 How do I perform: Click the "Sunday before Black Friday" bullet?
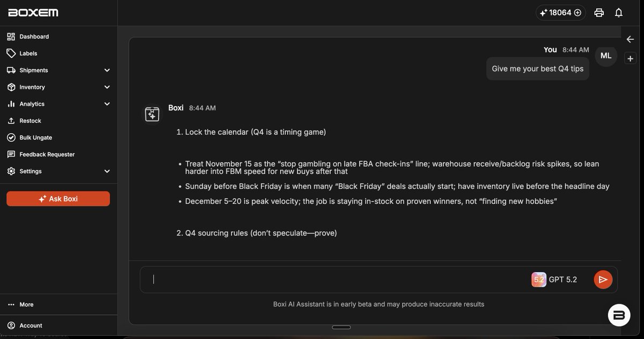point(397,186)
